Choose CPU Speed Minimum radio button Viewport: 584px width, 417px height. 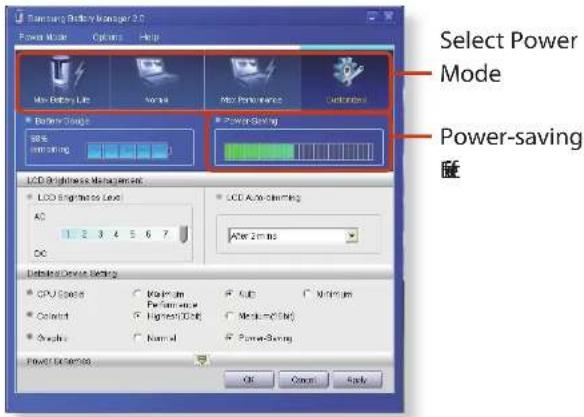[307, 294]
